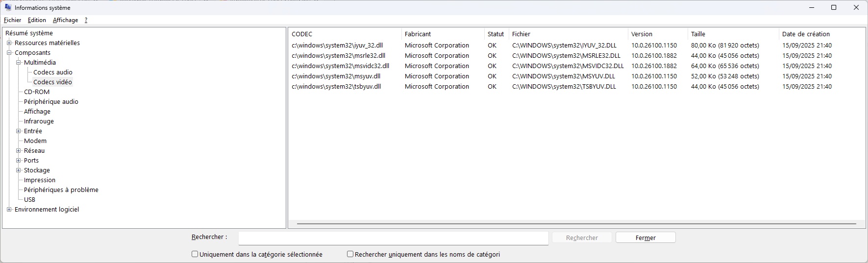Viewport: 868px width, 263px height.
Task: Click OK status in the tsbyuv.dll row
Action: click(x=492, y=86)
